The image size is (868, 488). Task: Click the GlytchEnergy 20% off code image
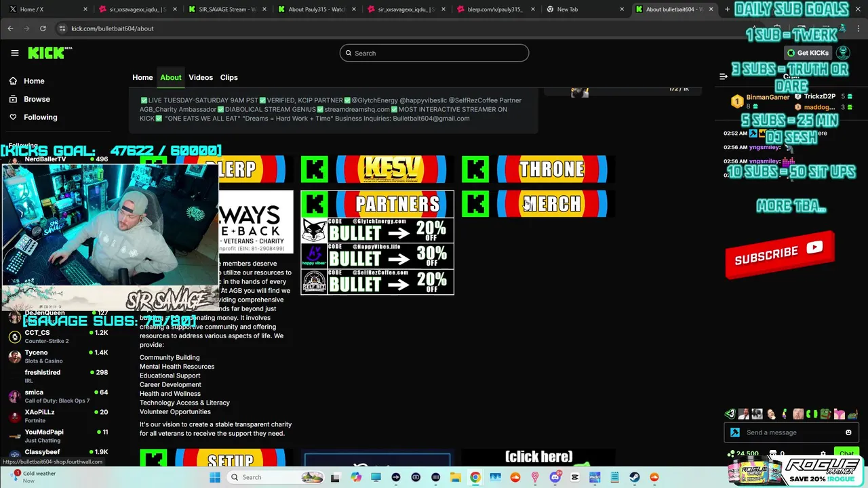pos(377,230)
